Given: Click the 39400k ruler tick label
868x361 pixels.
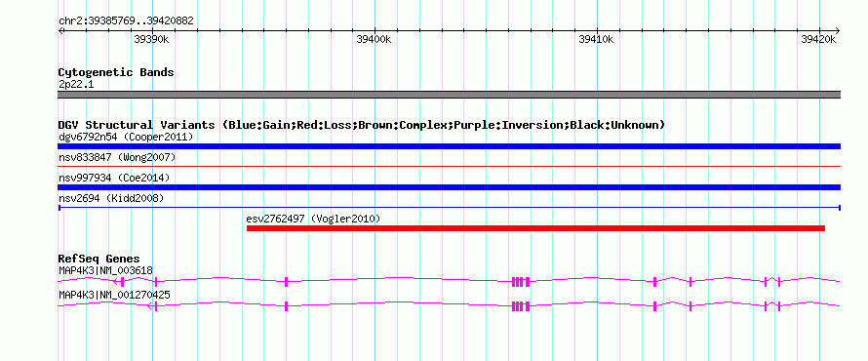Looking at the screenshot, I should (374, 39).
